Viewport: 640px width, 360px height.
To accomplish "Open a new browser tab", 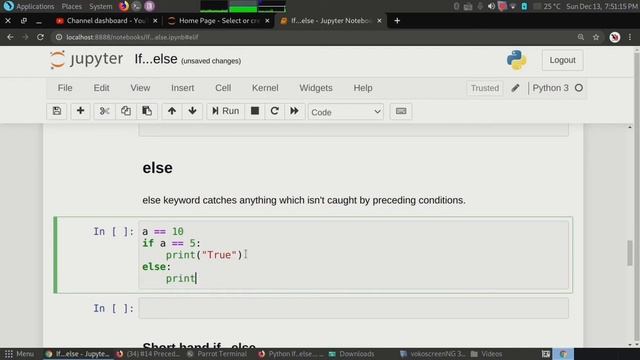I will [x=397, y=21].
